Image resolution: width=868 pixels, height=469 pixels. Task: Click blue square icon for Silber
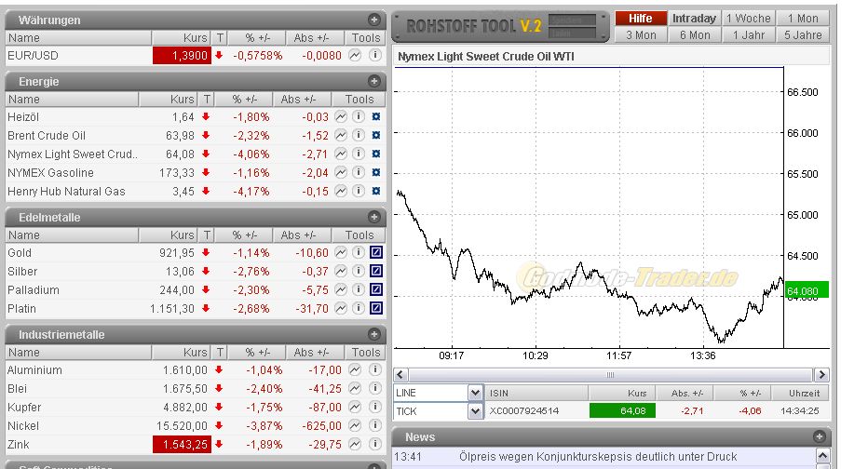(x=376, y=271)
